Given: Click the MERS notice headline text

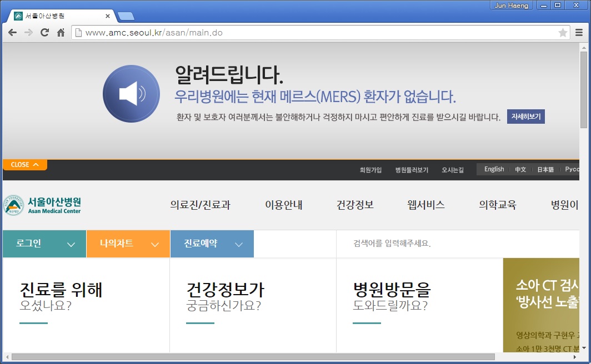Looking at the screenshot, I should point(315,97).
